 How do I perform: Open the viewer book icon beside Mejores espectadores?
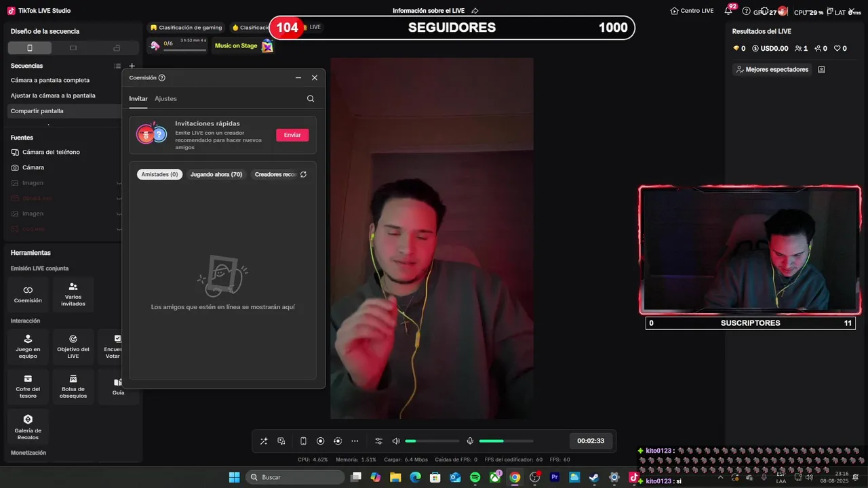click(821, 69)
